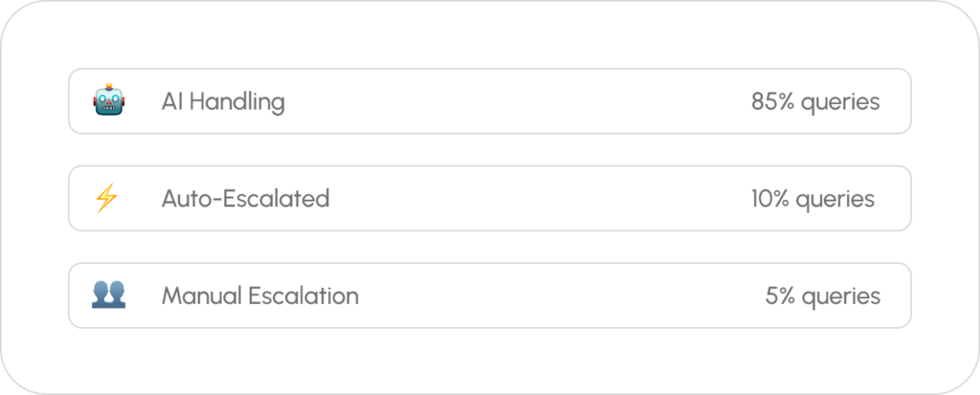Viewport: 980px width, 395px height.
Task: Click empty middle of Auto-Escalated row
Action: 536,198
